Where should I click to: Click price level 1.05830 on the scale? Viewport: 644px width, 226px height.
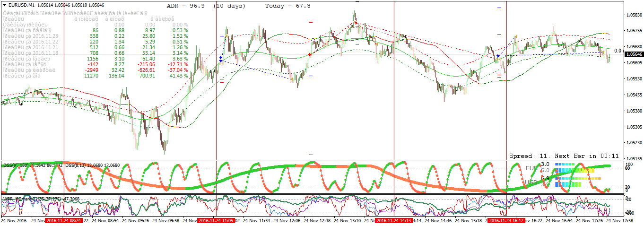click(x=634, y=15)
